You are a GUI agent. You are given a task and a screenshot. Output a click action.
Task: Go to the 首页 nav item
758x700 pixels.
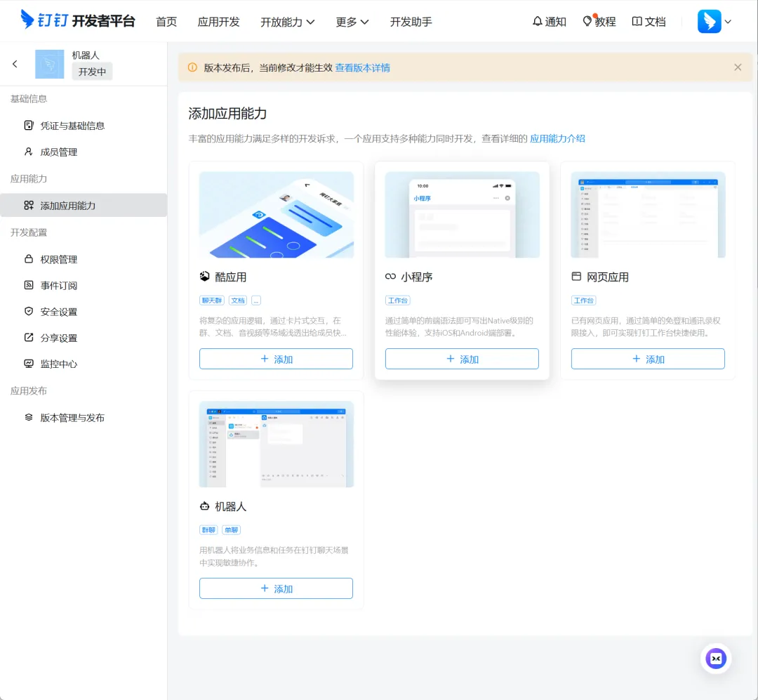pyautogui.click(x=166, y=22)
